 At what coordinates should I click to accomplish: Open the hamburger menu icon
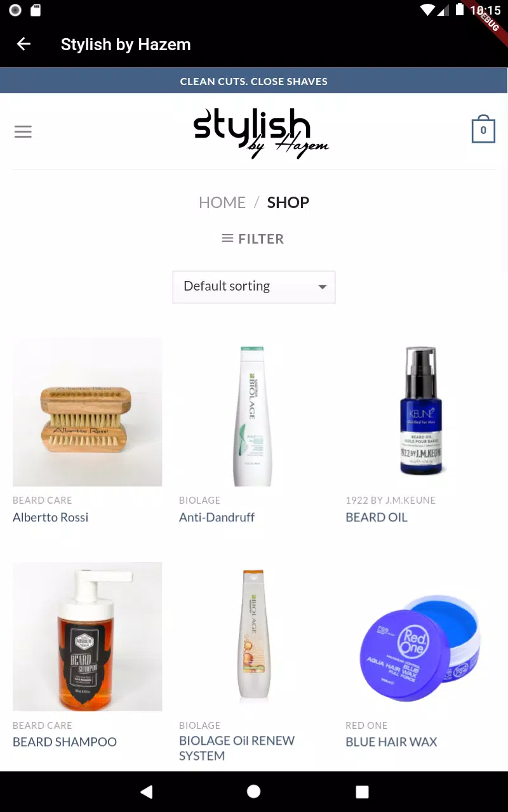point(23,132)
